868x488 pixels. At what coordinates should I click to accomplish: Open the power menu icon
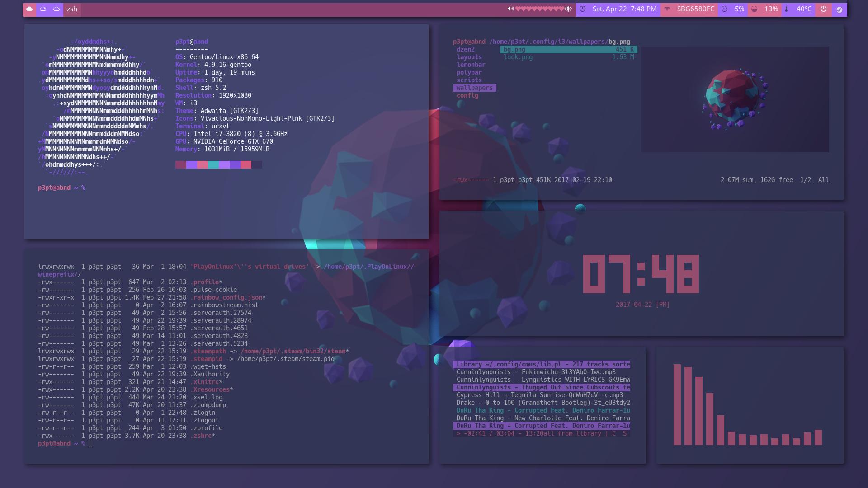point(823,9)
